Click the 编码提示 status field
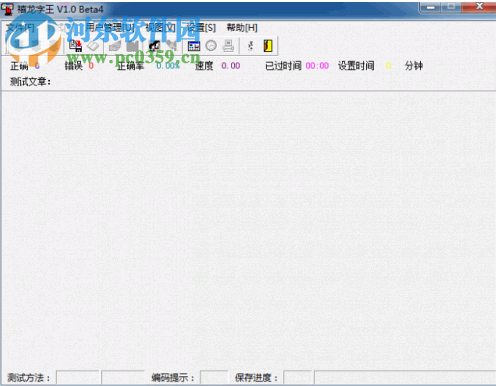 tap(214, 378)
